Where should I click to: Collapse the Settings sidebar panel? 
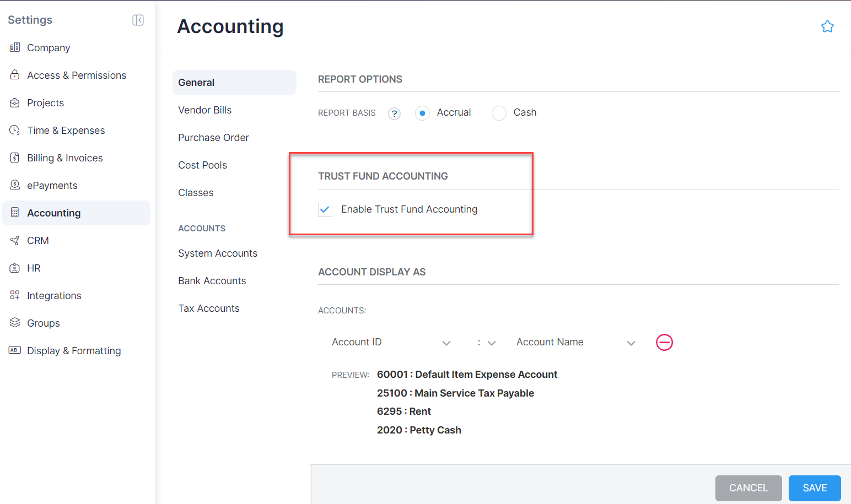coord(138,20)
